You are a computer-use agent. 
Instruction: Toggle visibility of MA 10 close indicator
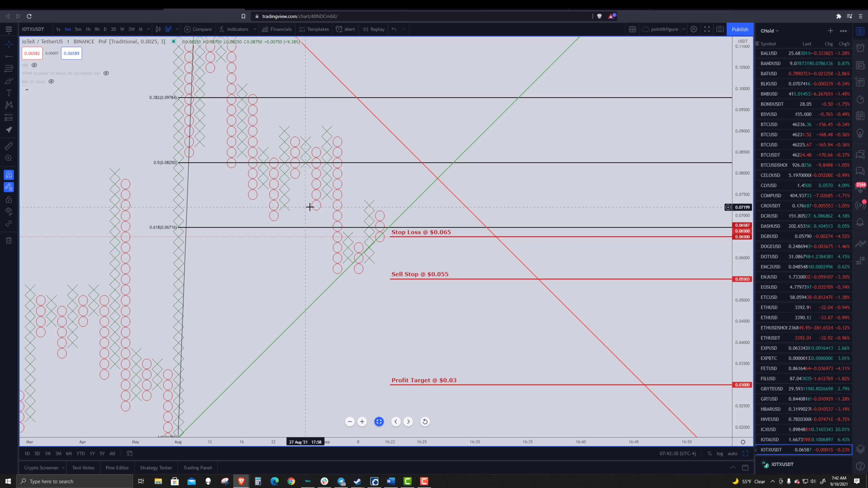click(x=51, y=81)
